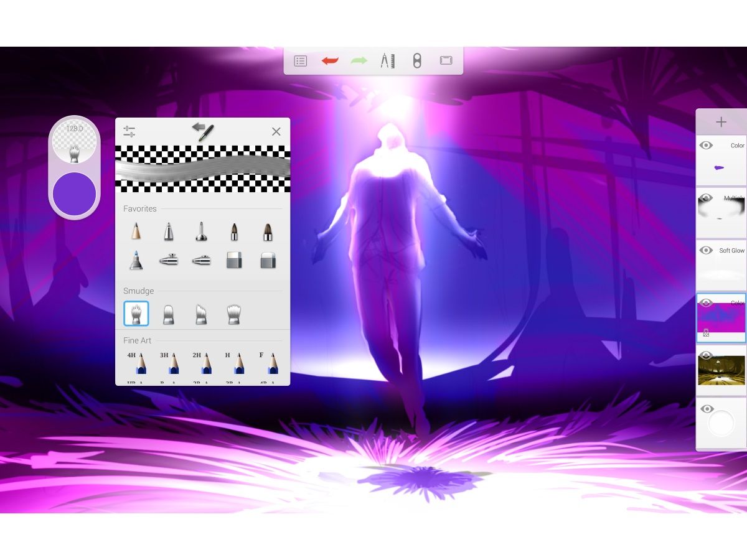Screen dimensions: 747x560
Task: Hide the yellow photo layer
Action: pyautogui.click(x=706, y=355)
